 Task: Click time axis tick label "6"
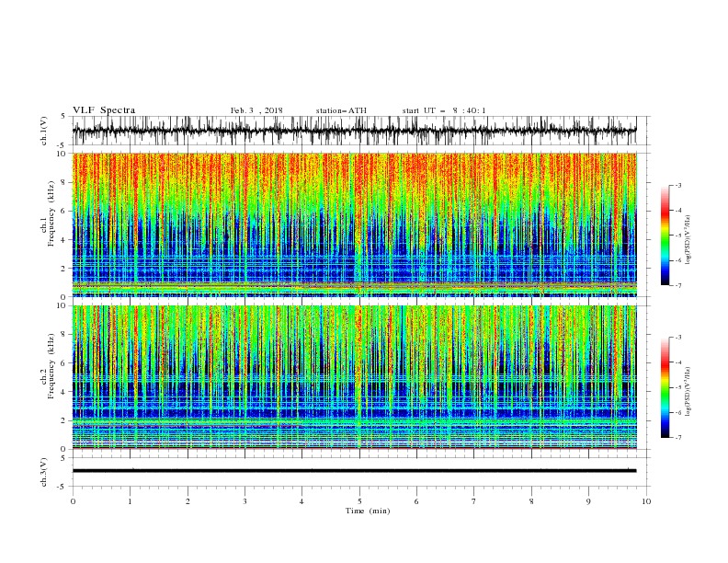[416, 501]
